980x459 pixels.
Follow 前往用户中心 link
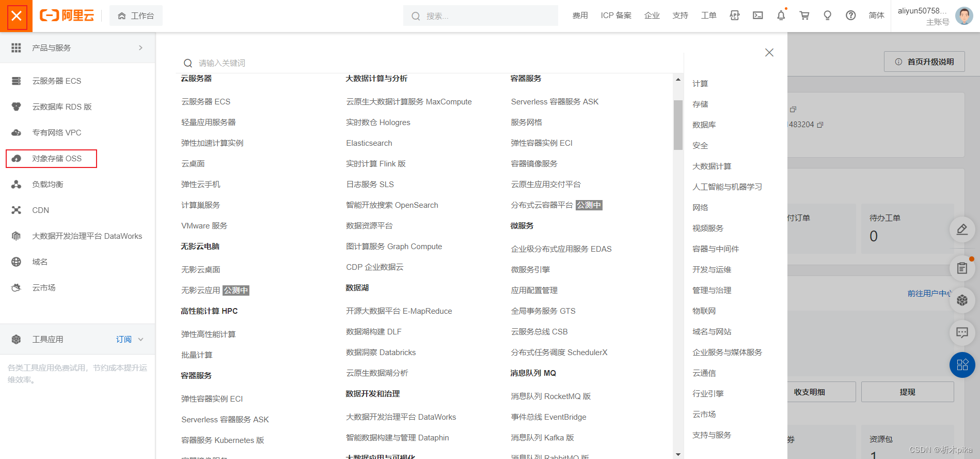pyautogui.click(x=929, y=293)
